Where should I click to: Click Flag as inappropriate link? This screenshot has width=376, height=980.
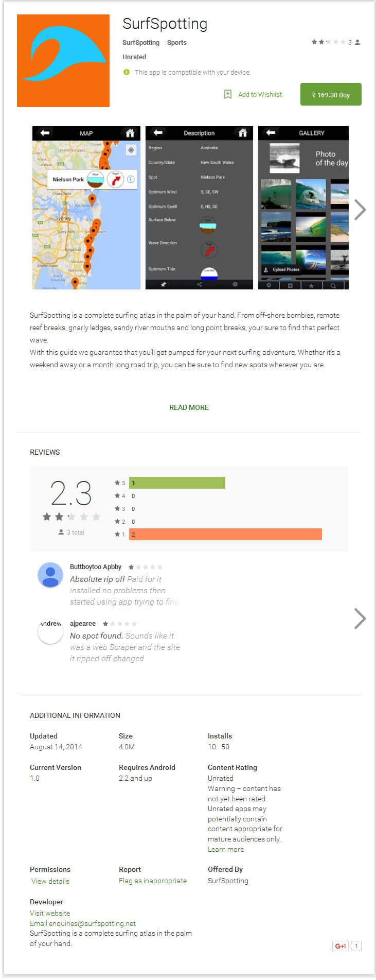coord(153,881)
